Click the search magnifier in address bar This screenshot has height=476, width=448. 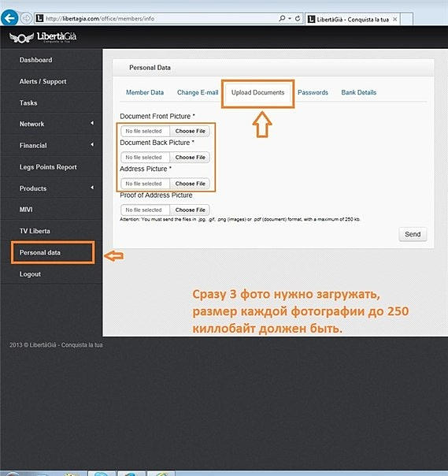282,18
